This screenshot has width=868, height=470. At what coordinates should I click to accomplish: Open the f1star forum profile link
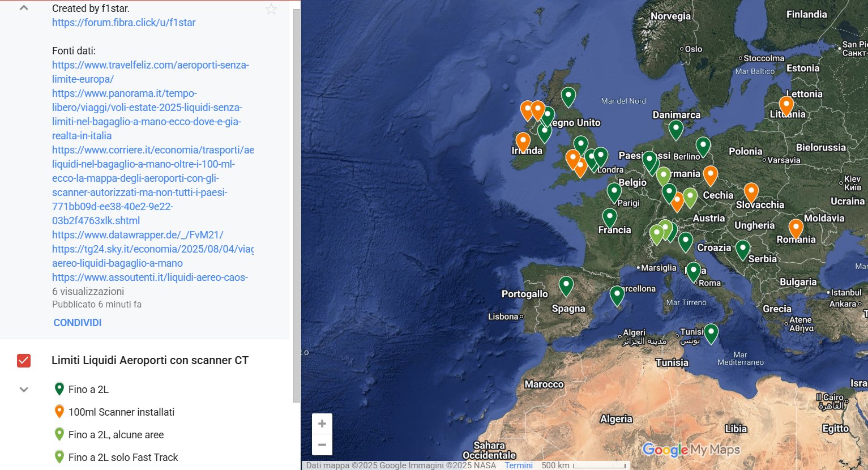(x=123, y=23)
